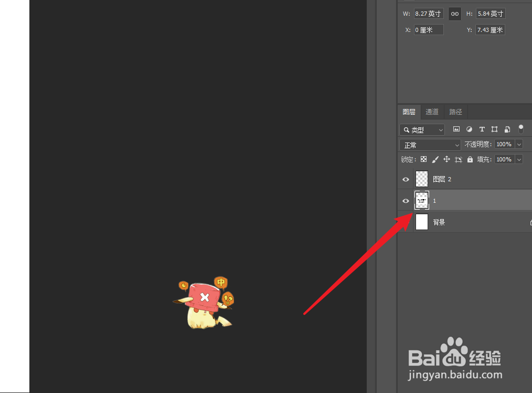Select the layer named 1

(465, 201)
